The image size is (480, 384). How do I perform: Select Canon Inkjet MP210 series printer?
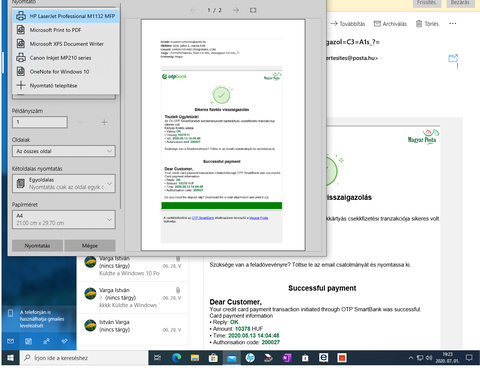tap(66, 58)
